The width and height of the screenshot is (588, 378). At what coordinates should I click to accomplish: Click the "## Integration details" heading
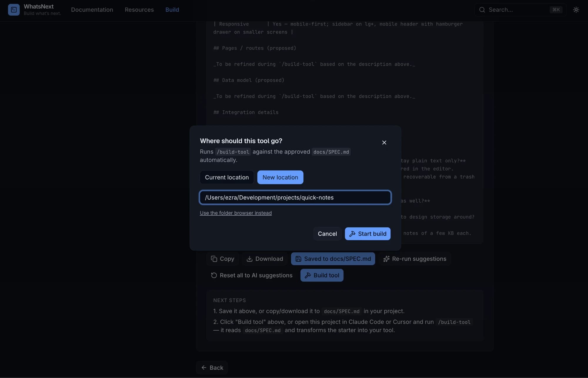tap(246, 112)
